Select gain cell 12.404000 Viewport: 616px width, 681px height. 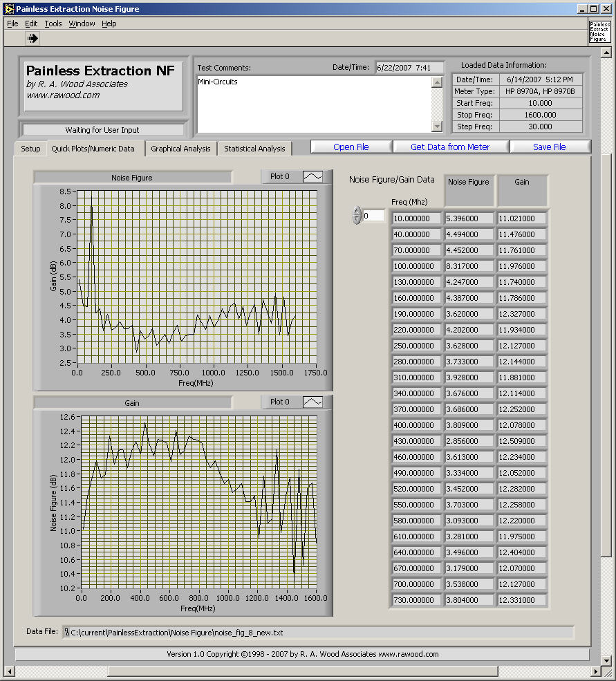[x=522, y=552]
